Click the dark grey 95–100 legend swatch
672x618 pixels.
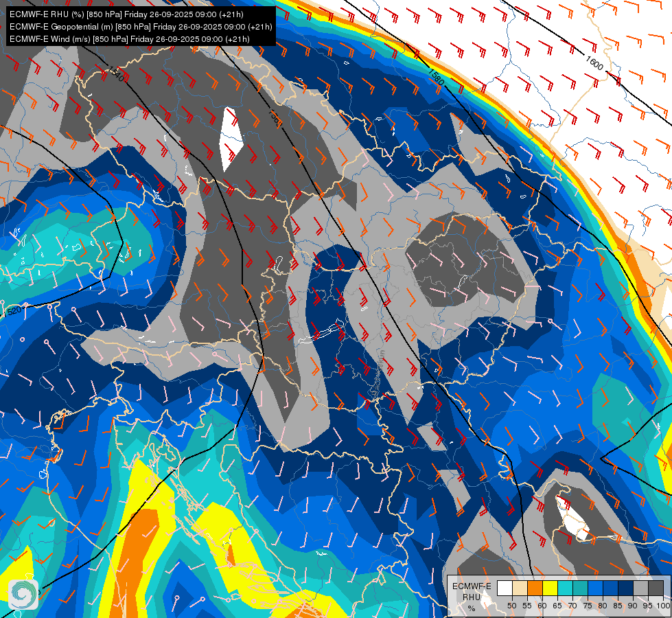(x=656, y=588)
